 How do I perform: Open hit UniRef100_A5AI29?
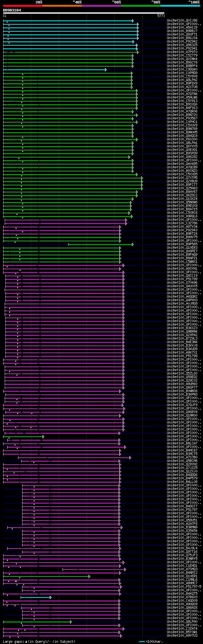(x=182, y=28)
